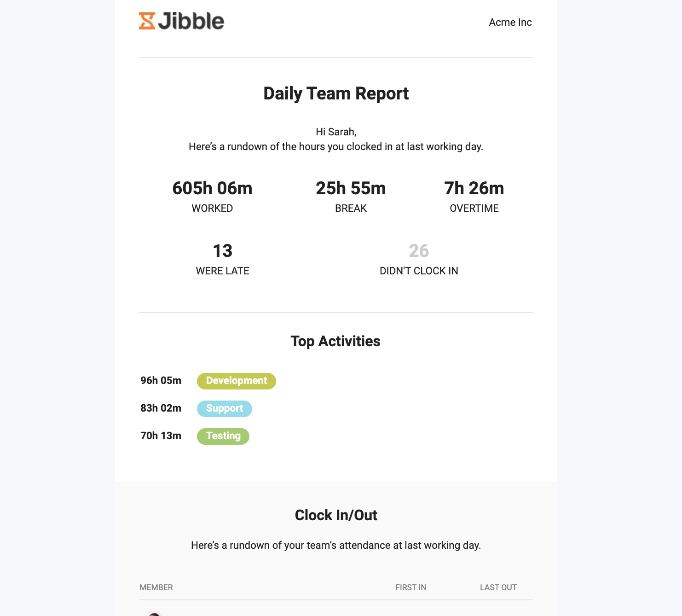Select the Daily Team Report heading
Screen dimensions: 682x616
pyautogui.click(x=336, y=93)
